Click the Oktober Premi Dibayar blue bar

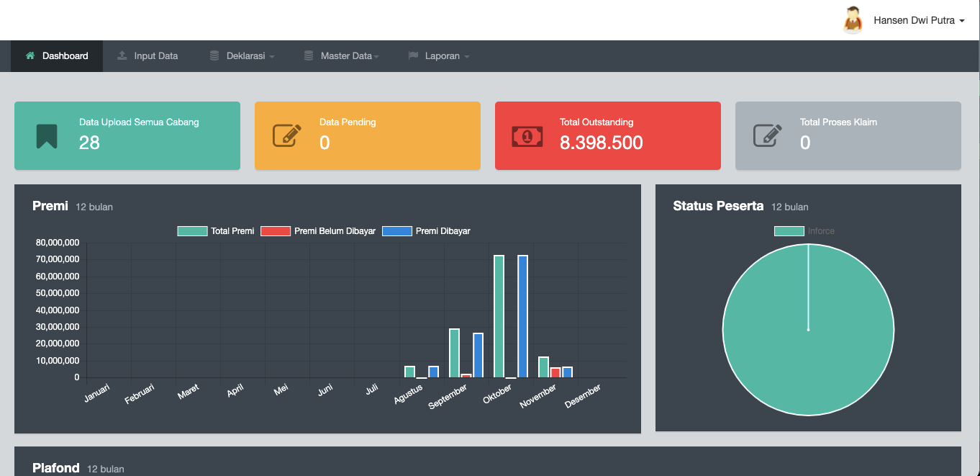point(522,316)
